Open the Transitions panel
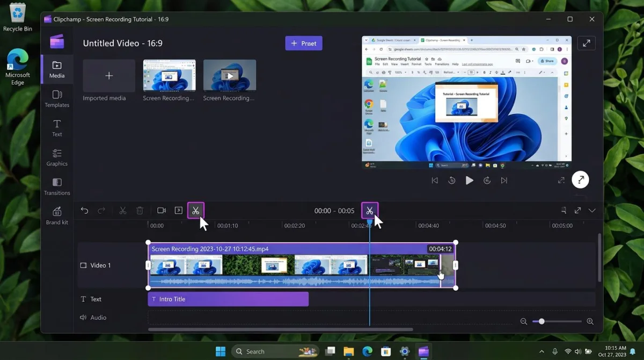The width and height of the screenshot is (644, 360). (57, 186)
